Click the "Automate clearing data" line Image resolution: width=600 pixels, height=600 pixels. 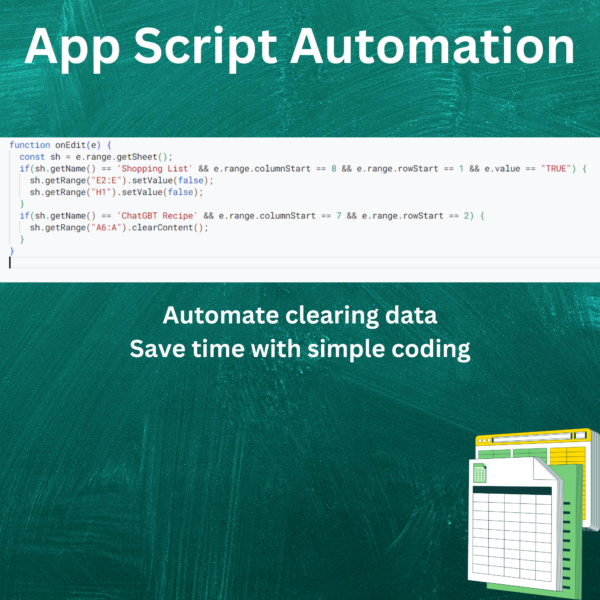click(x=300, y=315)
